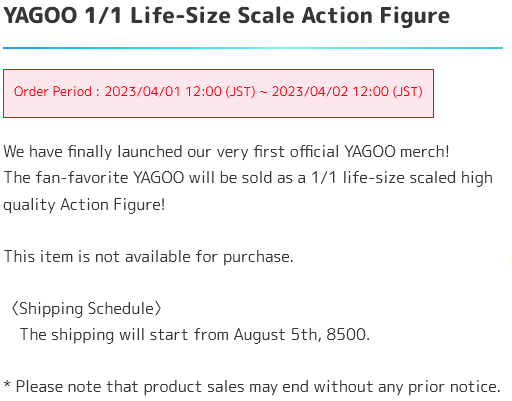Select the August 5th, 8500 date
The height and width of the screenshot is (401, 512).
301,334
